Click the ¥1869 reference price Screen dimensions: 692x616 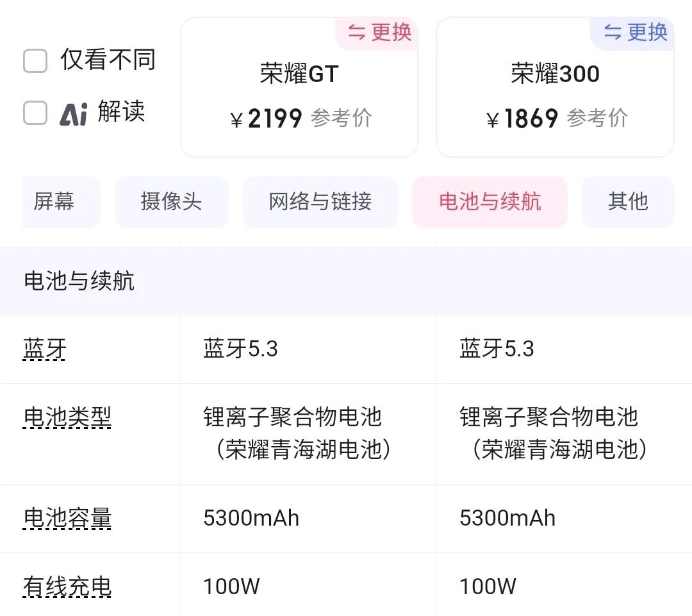click(523, 119)
